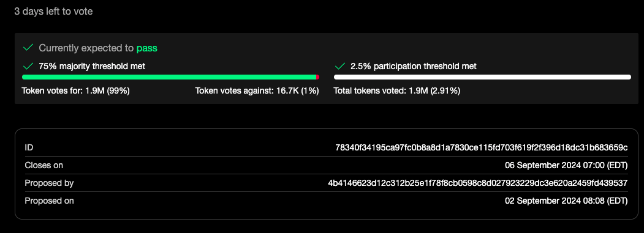Click the '3 days left to vote' text

53,12
